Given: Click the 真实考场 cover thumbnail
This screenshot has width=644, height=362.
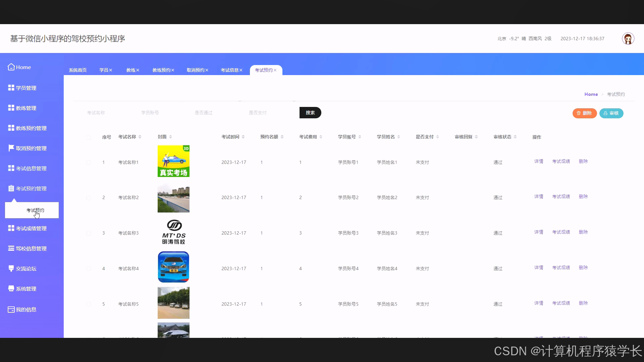Looking at the screenshot, I should coord(173,161).
